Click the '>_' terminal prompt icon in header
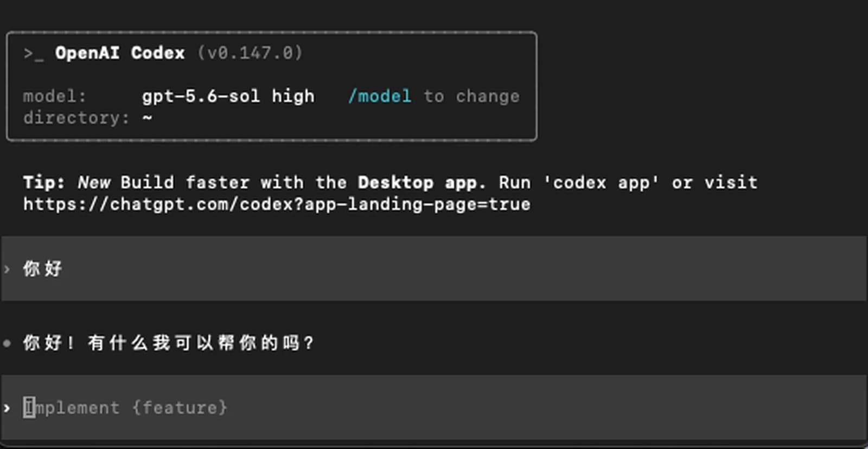Screen dimensions: 868x449 click(33, 54)
